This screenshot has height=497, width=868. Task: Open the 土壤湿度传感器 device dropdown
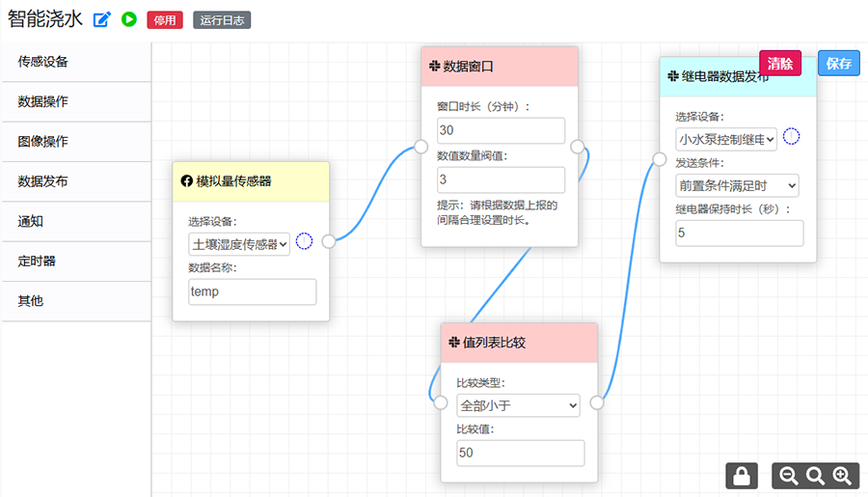(239, 244)
